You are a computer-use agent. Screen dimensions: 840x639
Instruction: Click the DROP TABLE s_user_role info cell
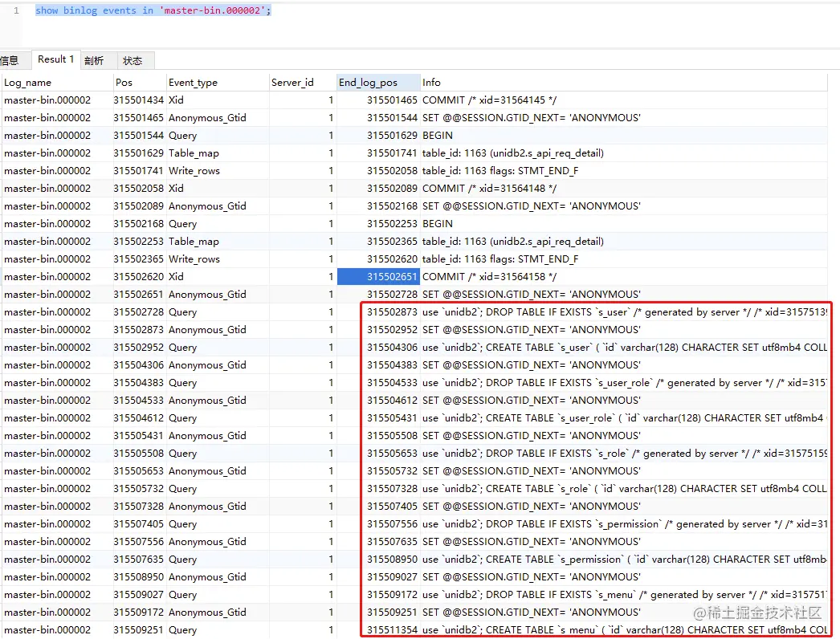click(x=623, y=383)
